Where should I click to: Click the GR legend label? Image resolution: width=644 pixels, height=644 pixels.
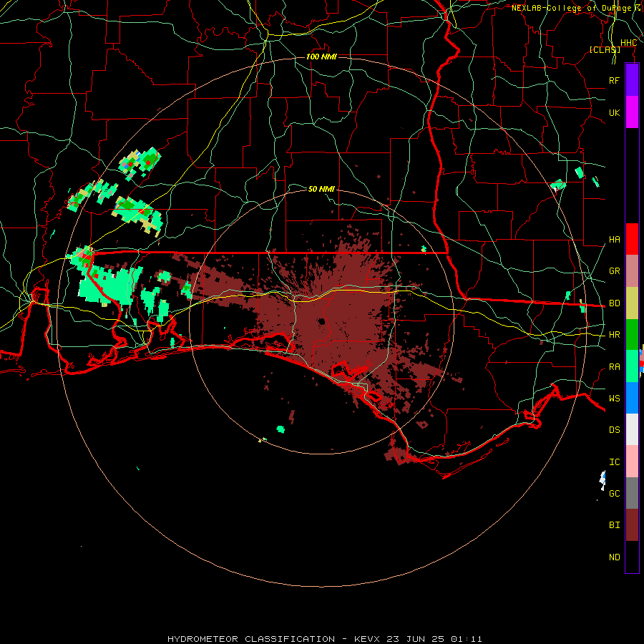pos(615,271)
